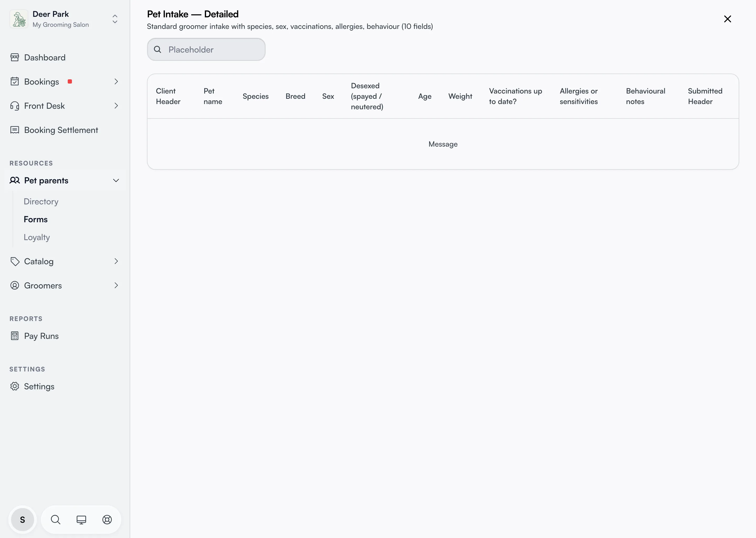This screenshot has width=756, height=538.
Task: Click the Sex column header
Action: (x=328, y=96)
